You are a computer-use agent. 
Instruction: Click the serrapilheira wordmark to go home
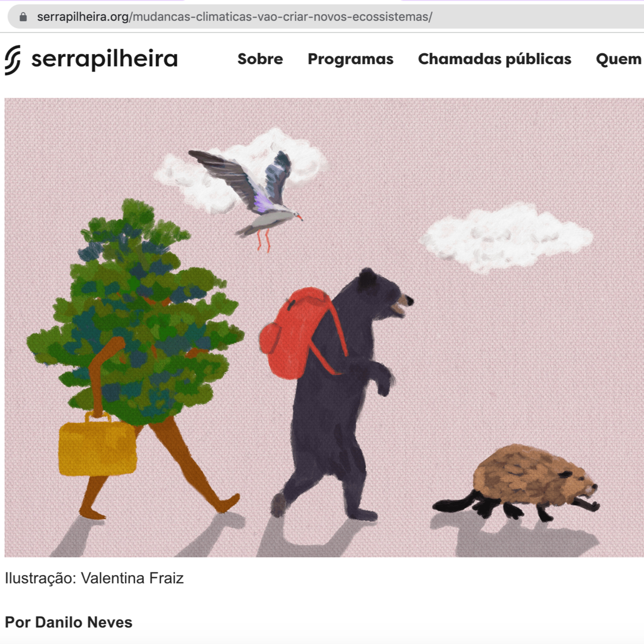(x=104, y=59)
